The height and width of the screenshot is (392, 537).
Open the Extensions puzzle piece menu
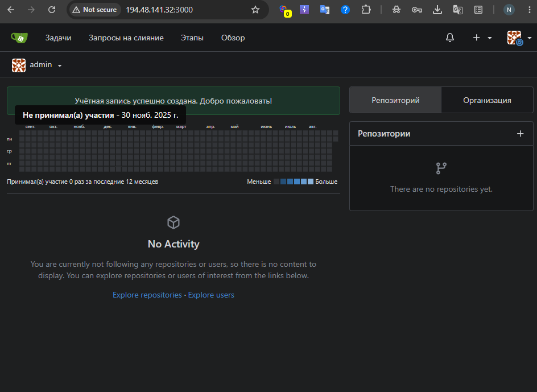[366, 10]
